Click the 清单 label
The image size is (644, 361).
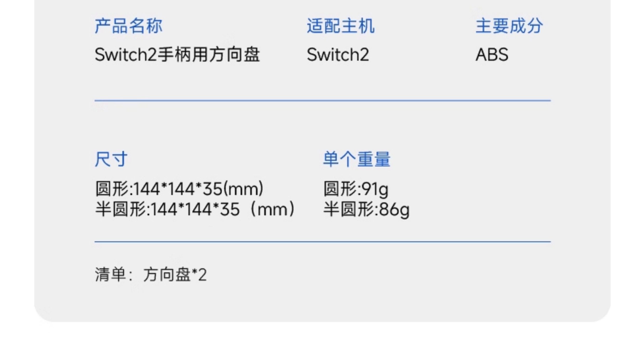click(x=111, y=274)
